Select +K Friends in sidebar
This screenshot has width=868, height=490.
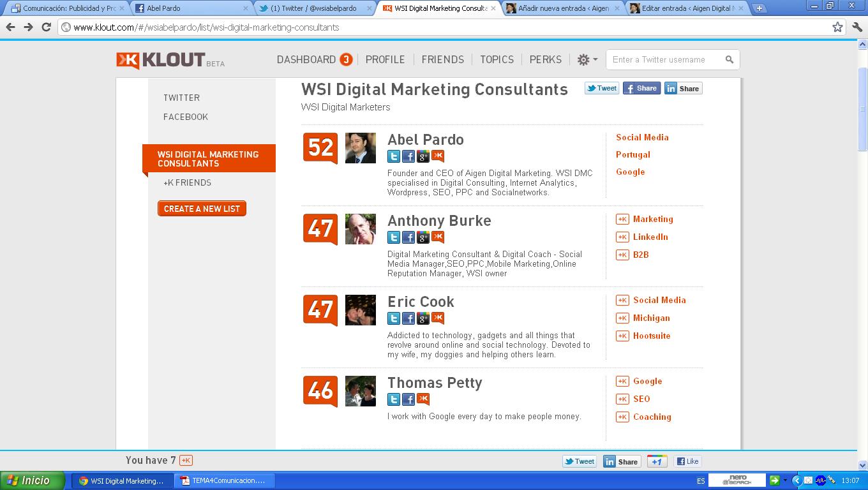point(187,182)
